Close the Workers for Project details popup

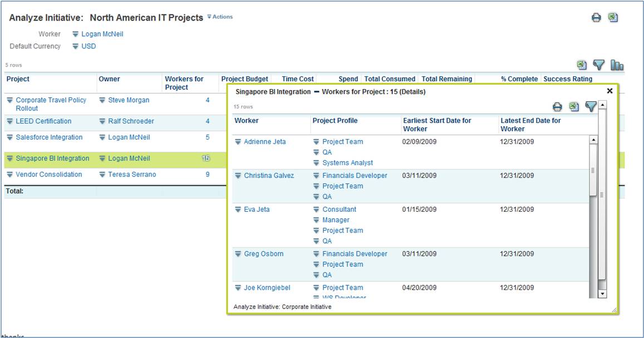tap(609, 91)
